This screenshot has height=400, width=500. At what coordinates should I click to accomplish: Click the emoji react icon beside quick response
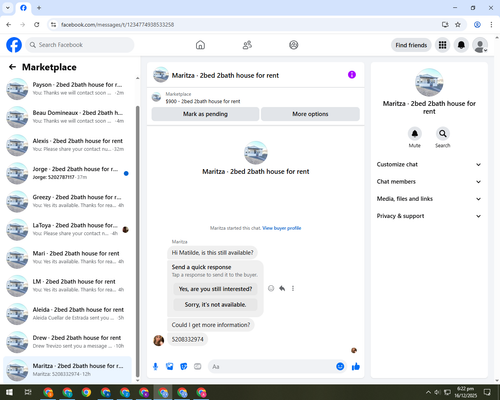271,288
